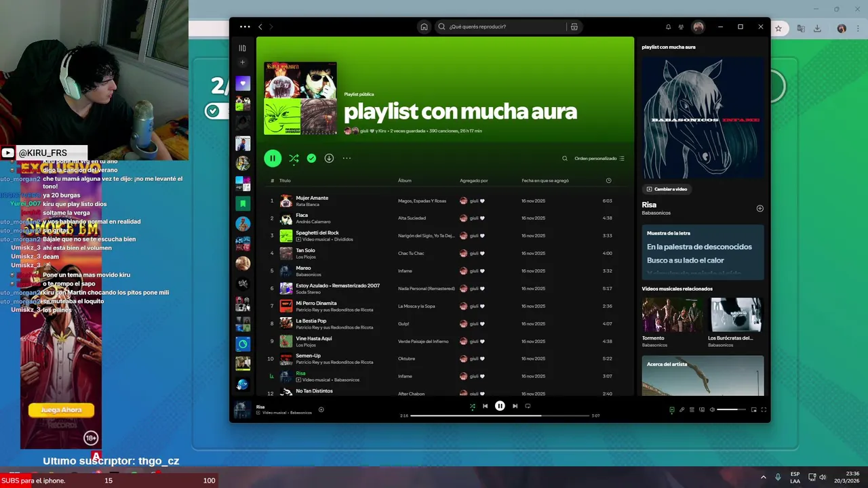Open the Babasonicos Infame cover in right panel
The height and width of the screenshot is (488, 868).
point(703,117)
